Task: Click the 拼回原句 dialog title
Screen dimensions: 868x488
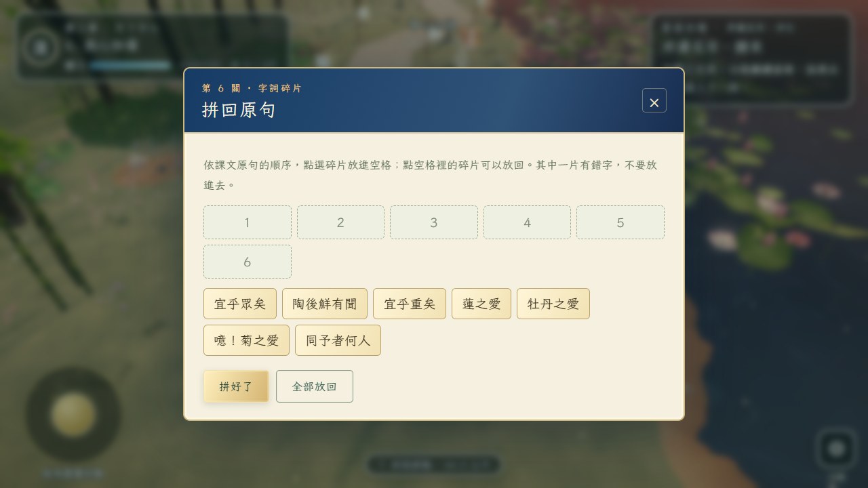Action: pyautogui.click(x=239, y=110)
